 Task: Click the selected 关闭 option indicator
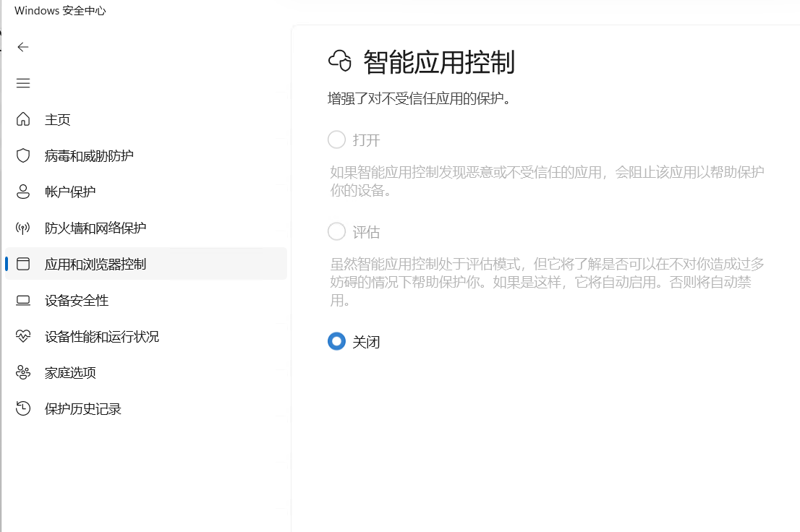click(336, 341)
